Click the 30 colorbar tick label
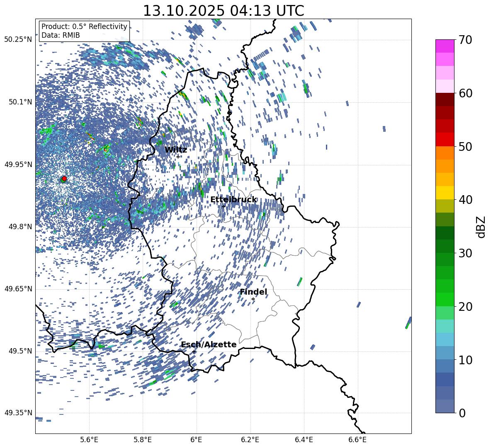 point(465,253)
